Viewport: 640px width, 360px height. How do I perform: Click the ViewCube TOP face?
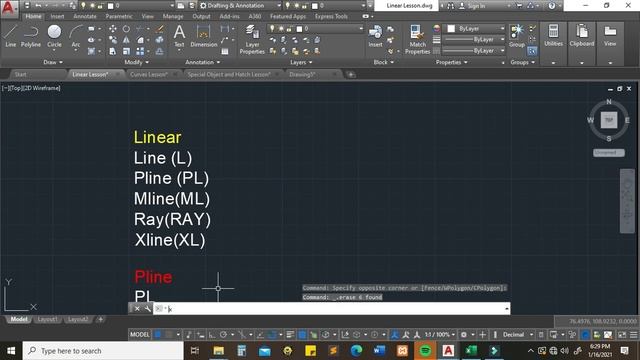(609, 120)
